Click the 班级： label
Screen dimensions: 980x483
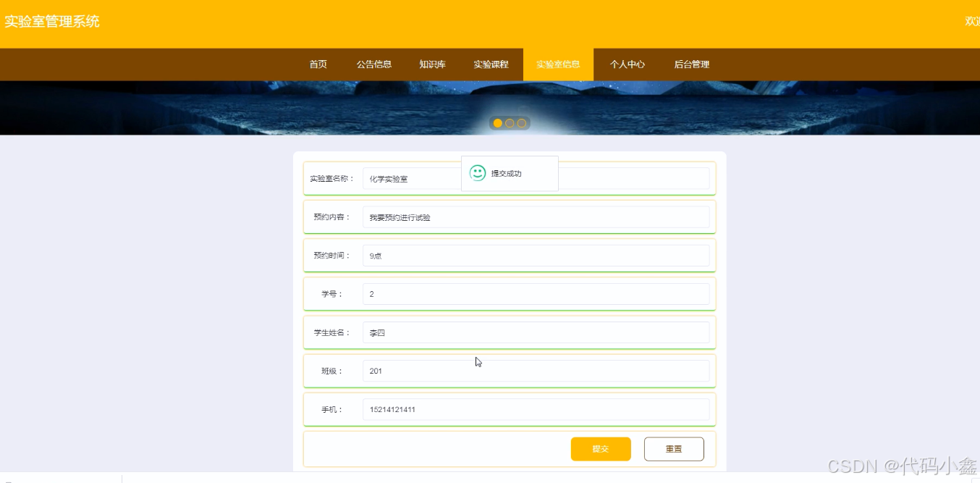click(x=332, y=371)
